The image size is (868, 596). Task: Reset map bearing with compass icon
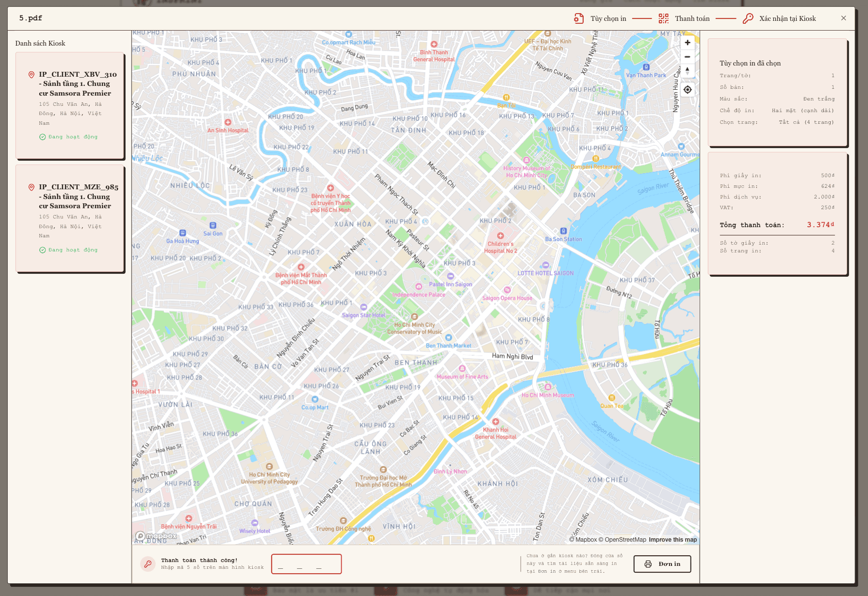688,71
